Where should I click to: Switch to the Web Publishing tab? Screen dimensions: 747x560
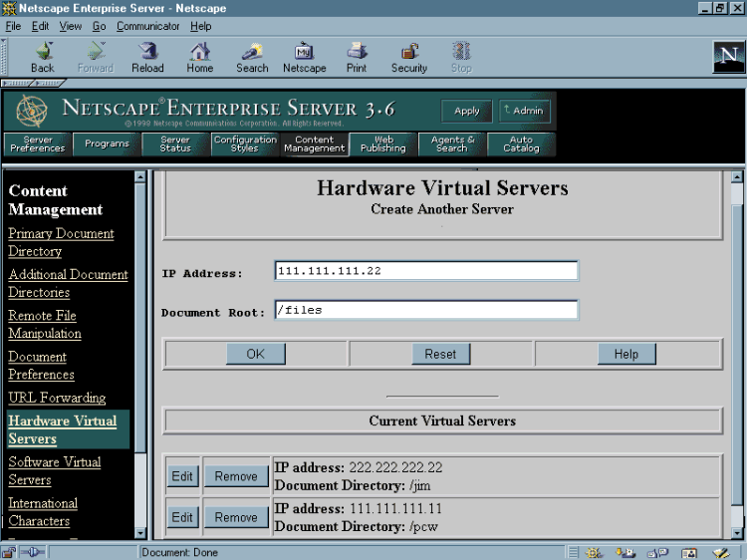click(x=383, y=143)
